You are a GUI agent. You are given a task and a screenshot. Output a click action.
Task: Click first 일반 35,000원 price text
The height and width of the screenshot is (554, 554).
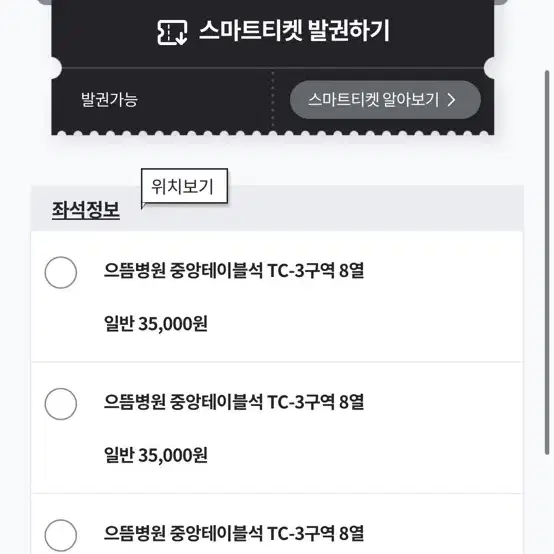(x=156, y=324)
